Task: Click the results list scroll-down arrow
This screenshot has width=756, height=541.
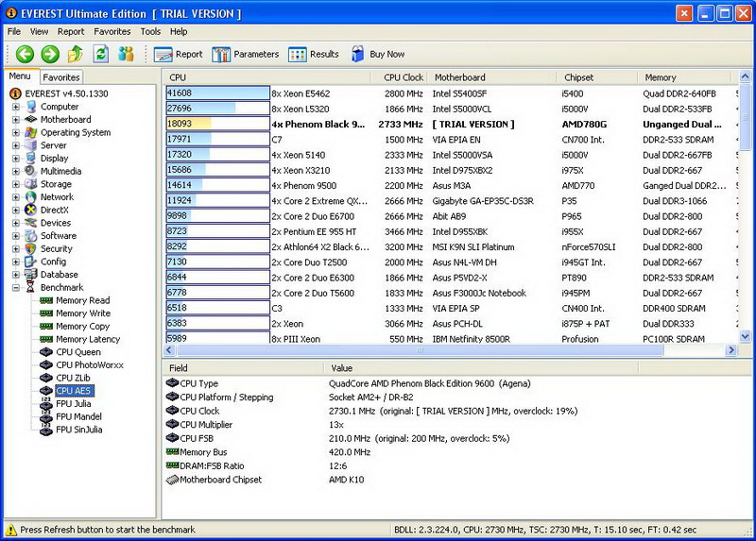Action: tap(745, 337)
